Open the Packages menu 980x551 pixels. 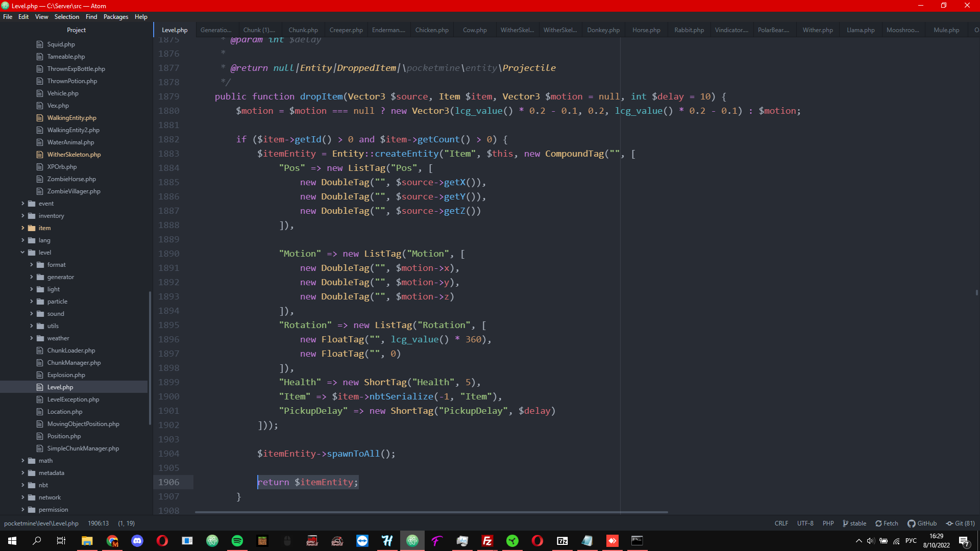pos(116,17)
